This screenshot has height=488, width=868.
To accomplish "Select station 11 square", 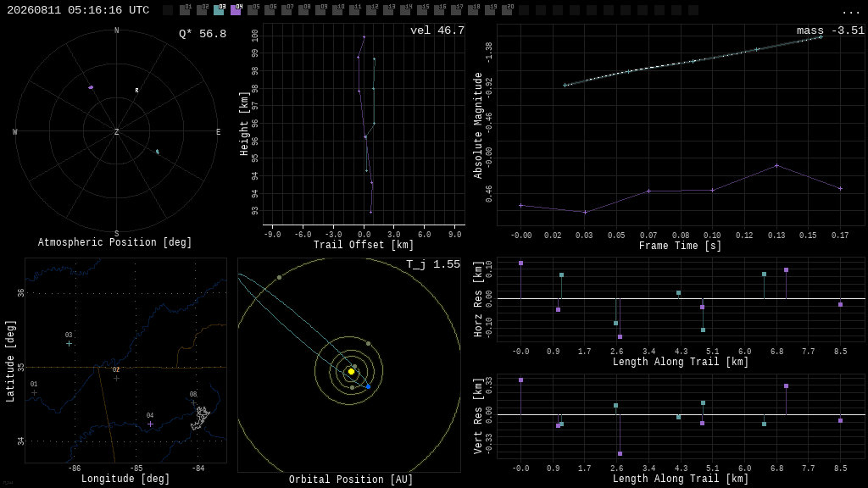I will click(354, 10).
